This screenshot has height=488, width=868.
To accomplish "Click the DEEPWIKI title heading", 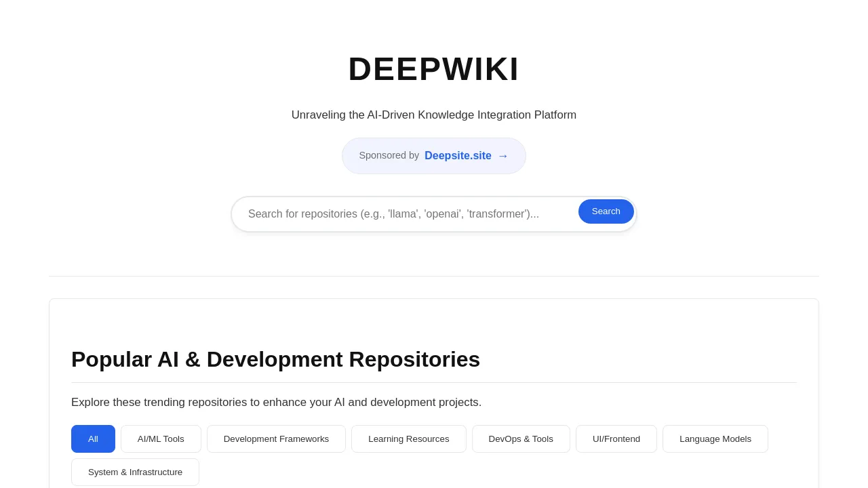I will tap(434, 69).
